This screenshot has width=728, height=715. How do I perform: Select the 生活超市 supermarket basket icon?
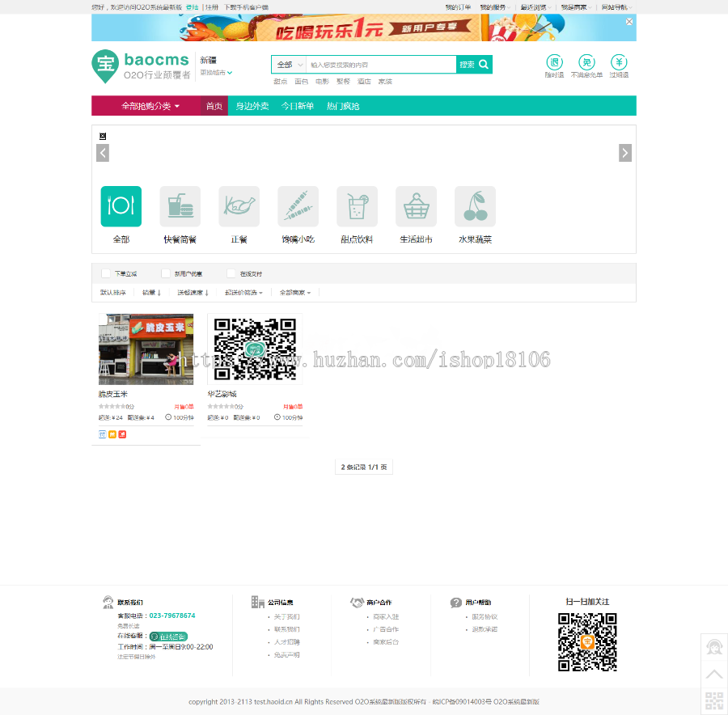[416, 206]
